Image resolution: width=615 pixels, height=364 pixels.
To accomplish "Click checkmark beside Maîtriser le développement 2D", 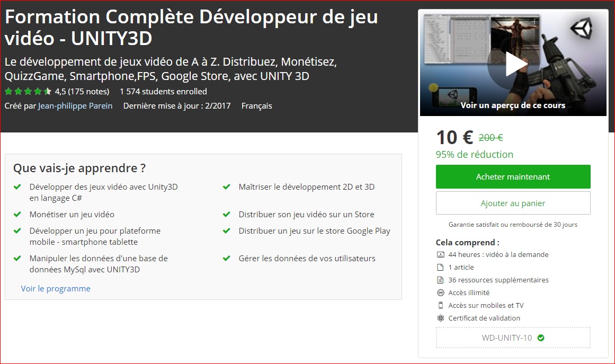I will (x=226, y=187).
